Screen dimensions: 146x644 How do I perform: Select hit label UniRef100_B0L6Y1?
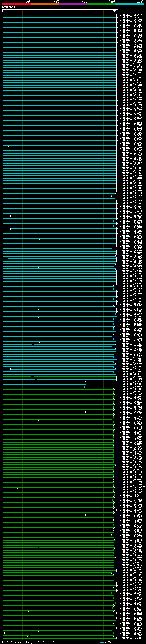point(131,75)
